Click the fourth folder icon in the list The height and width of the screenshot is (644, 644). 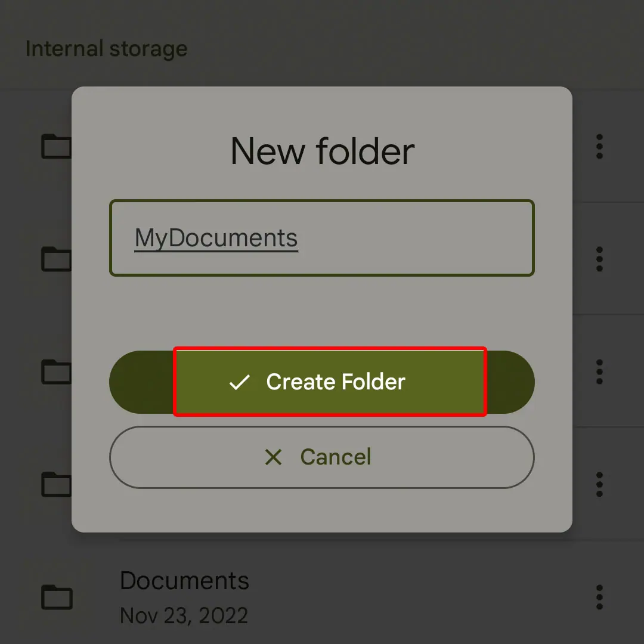tap(57, 484)
